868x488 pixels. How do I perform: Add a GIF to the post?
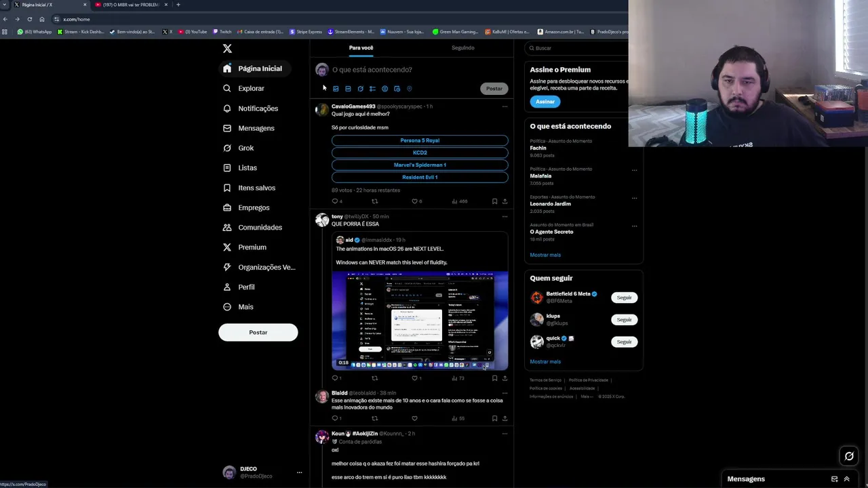click(x=348, y=89)
